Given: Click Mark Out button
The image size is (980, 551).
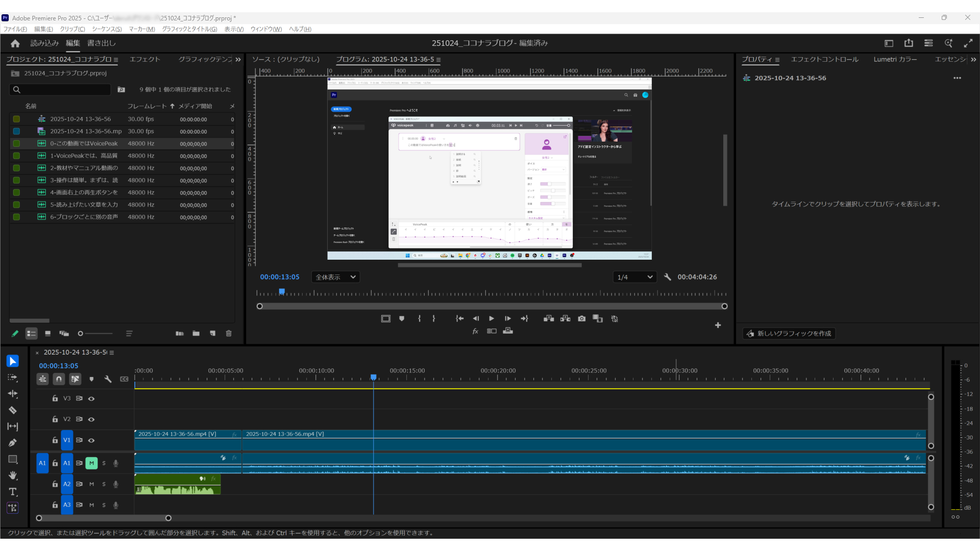Looking at the screenshot, I should click(434, 318).
